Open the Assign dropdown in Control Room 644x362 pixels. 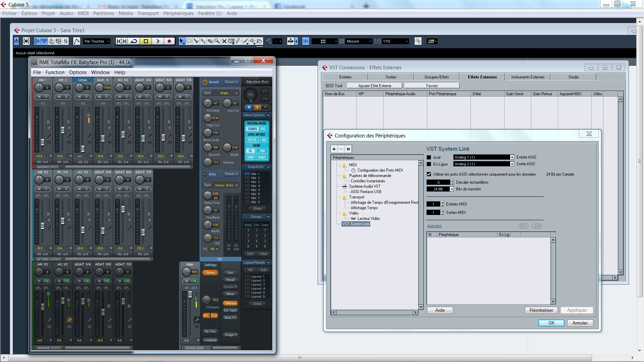tap(230, 335)
